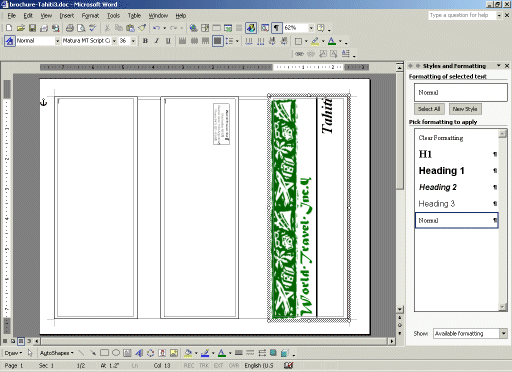This screenshot has height=372, width=512.
Task: Open the Window menu
Action: (158, 16)
